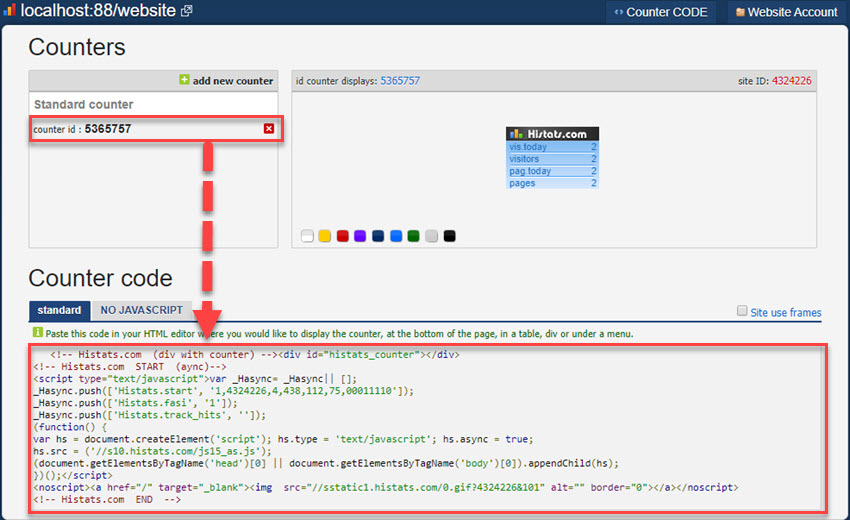The width and height of the screenshot is (850, 520).
Task: Delete counter 5365757 with red X
Action: point(269,129)
